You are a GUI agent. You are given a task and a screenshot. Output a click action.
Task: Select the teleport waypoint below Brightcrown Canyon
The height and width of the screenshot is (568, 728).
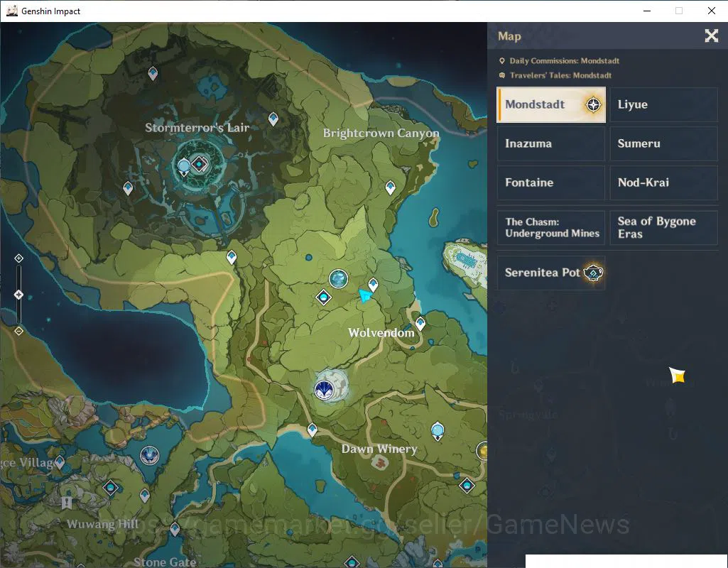[391, 187]
